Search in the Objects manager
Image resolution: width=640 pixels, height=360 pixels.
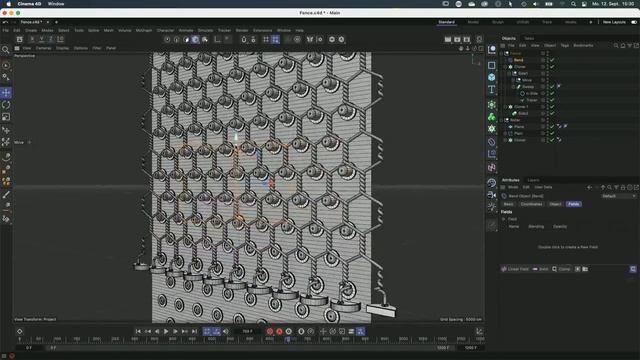tap(616, 46)
